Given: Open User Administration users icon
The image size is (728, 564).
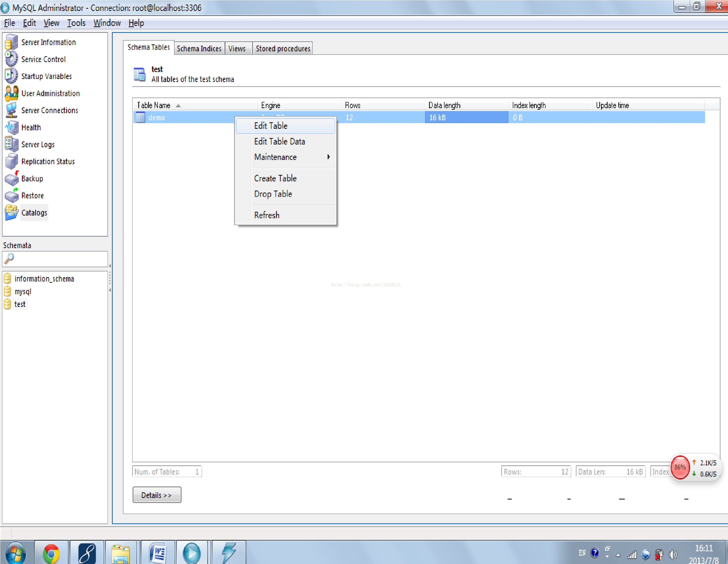Looking at the screenshot, I should pos(11,93).
